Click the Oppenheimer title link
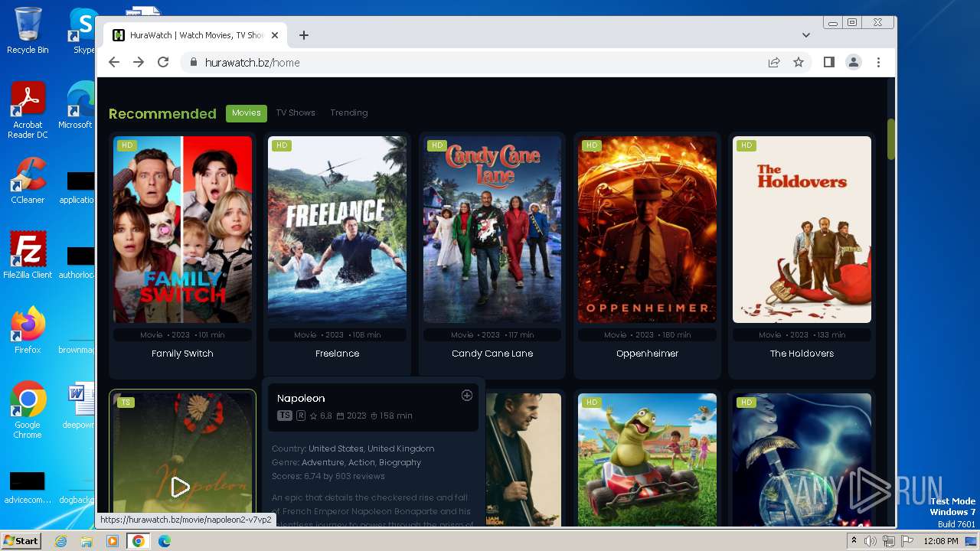 (647, 354)
